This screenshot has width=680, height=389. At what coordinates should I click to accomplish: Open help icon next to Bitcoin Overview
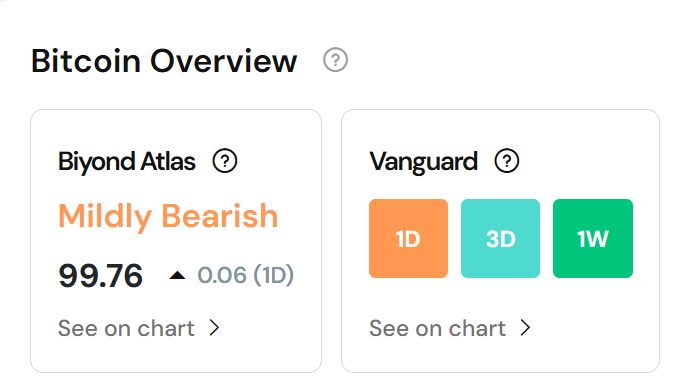(x=335, y=60)
